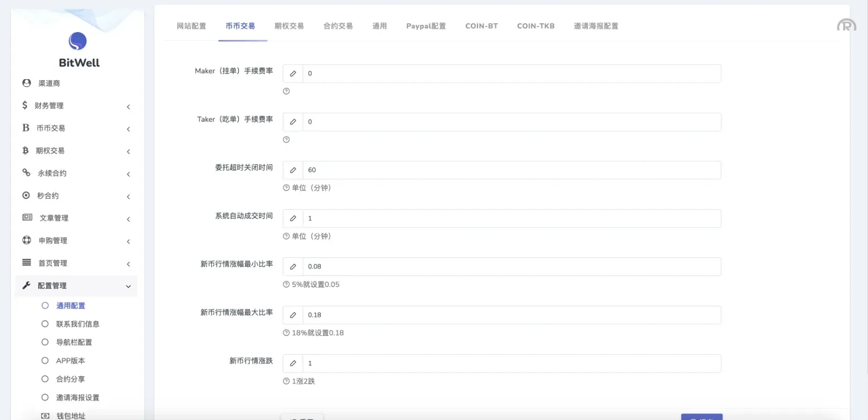
Task: Click the 秒合约 target icon
Action: tap(26, 195)
